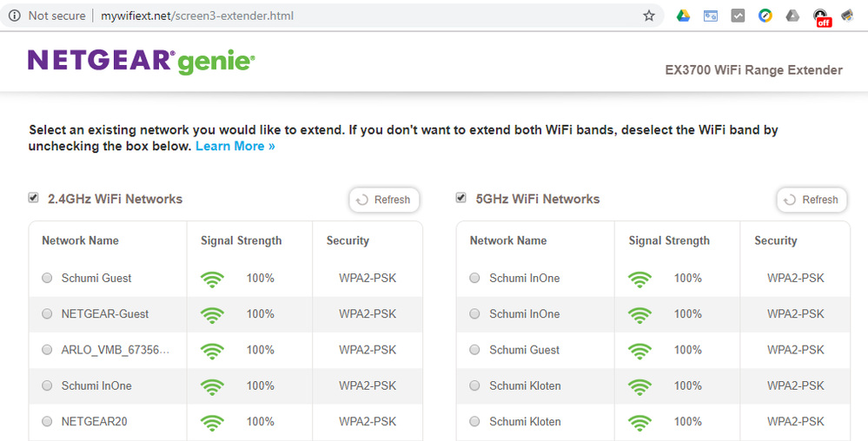
Task: Click the 5GHz Security column header
Action: click(x=776, y=240)
